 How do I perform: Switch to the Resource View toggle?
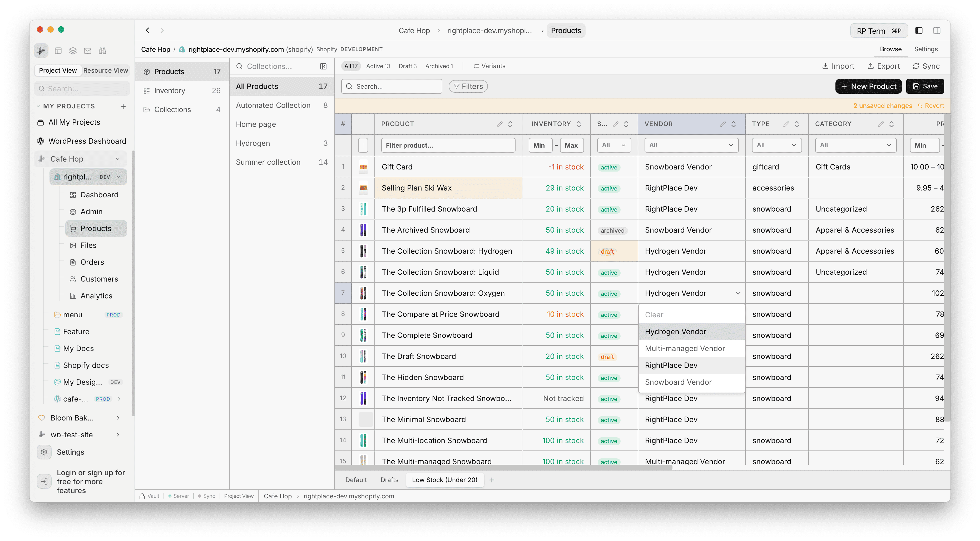click(x=105, y=70)
